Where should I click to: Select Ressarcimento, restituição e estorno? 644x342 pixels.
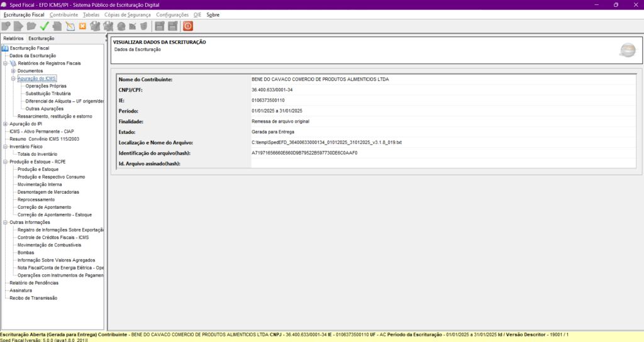55,116
